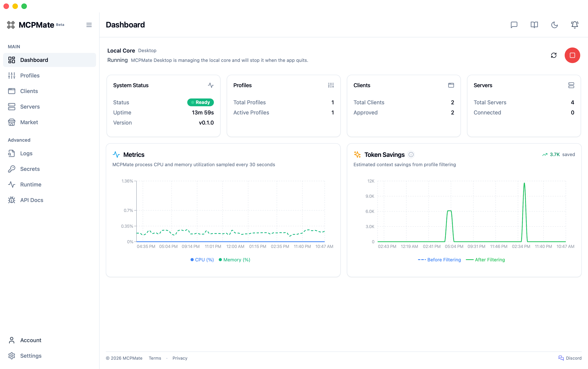Click the macOS green fullscreen button
Image resolution: width=588 pixels, height=369 pixels.
(x=24, y=6)
